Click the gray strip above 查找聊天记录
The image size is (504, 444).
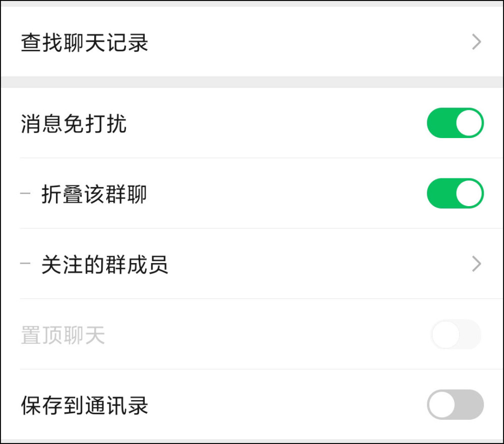pos(252,4)
